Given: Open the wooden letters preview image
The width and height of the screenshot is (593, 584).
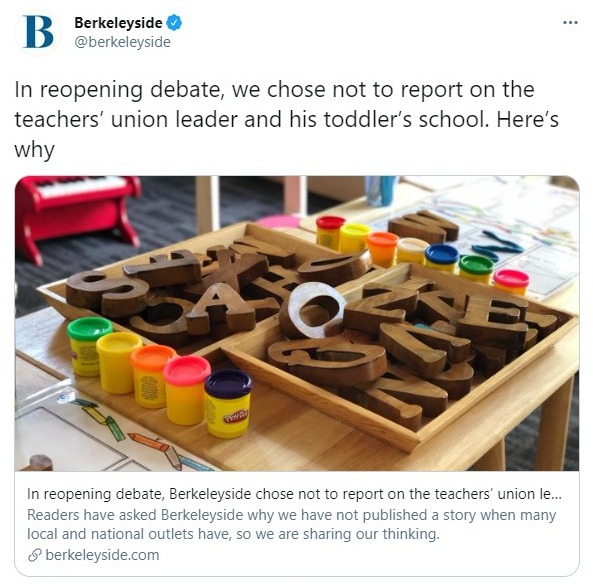Looking at the screenshot, I should pyautogui.click(x=296, y=323).
